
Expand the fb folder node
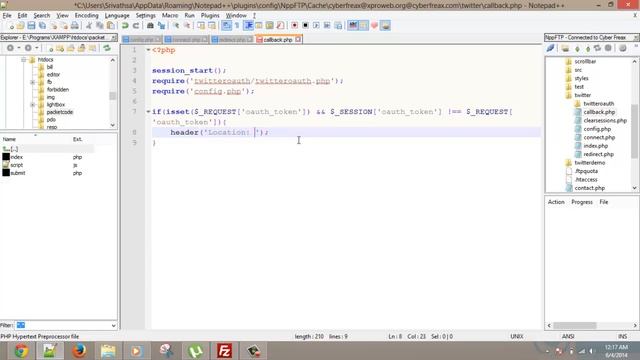click(32, 82)
